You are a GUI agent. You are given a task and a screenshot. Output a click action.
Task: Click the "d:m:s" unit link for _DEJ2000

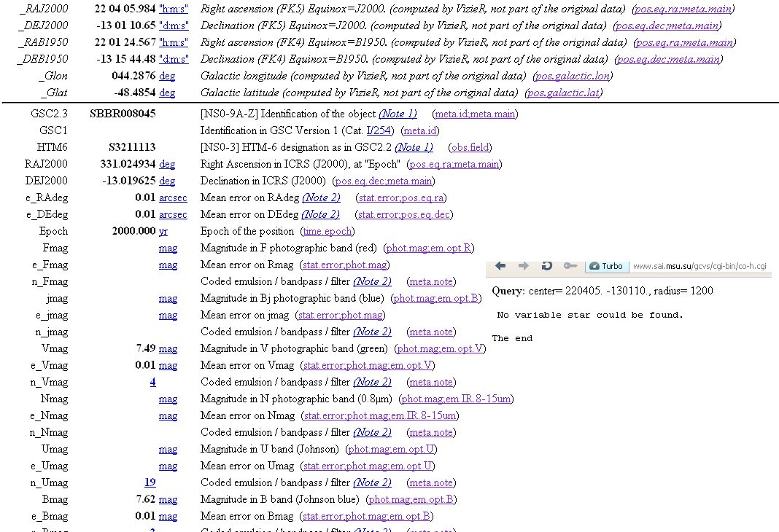[x=174, y=26]
